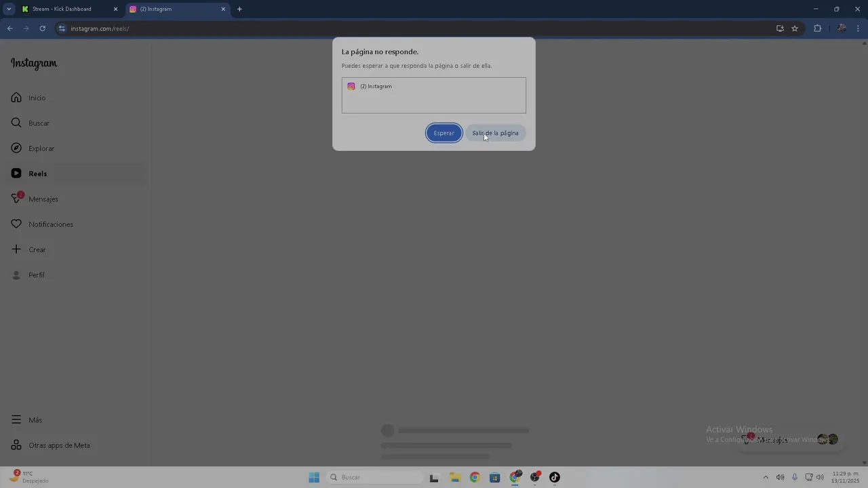Open the weather widget showing 11°C

click(x=30, y=477)
